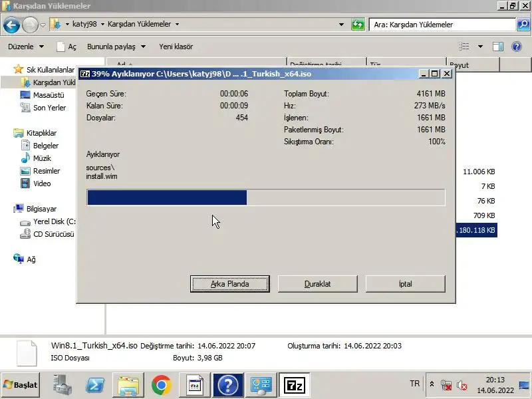Open the dropdown after katyj98 breadcrumb

[102, 25]
